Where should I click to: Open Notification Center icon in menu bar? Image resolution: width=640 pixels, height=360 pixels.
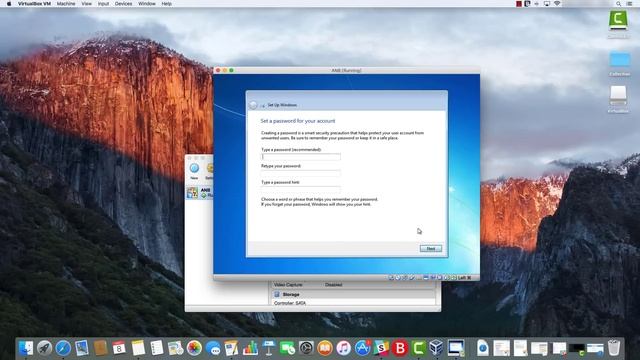click(x=629, y=4)
